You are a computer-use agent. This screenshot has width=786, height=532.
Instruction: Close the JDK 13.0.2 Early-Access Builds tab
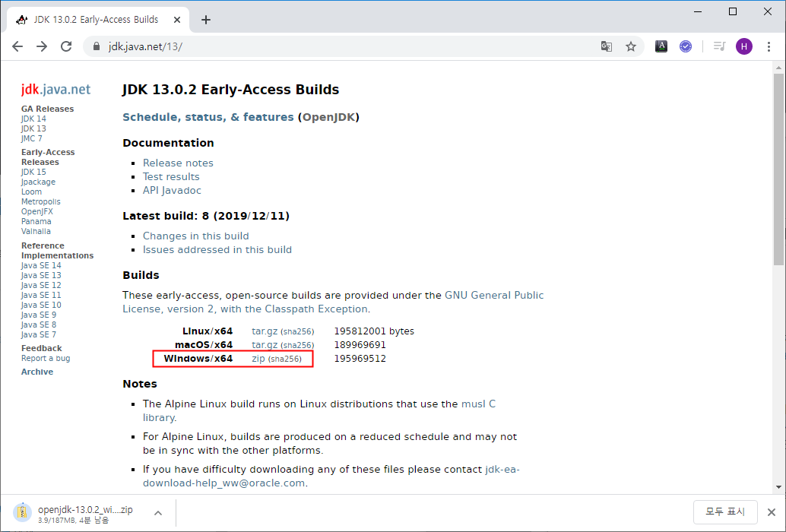pos(177,20)
